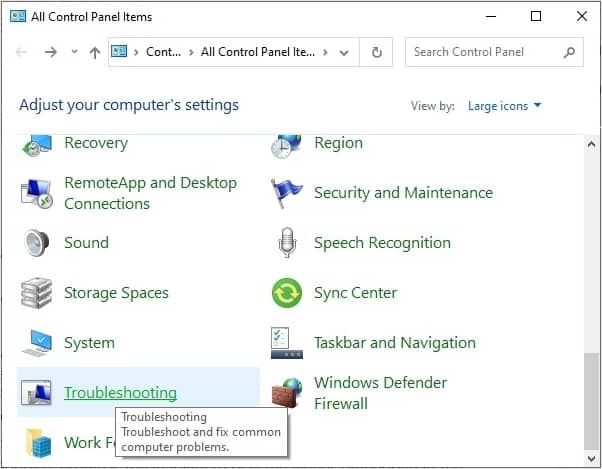Expand the chevron after All Control Panel Items
The width and height of the screenshot is (602, 469).
(x=325, y=52)
